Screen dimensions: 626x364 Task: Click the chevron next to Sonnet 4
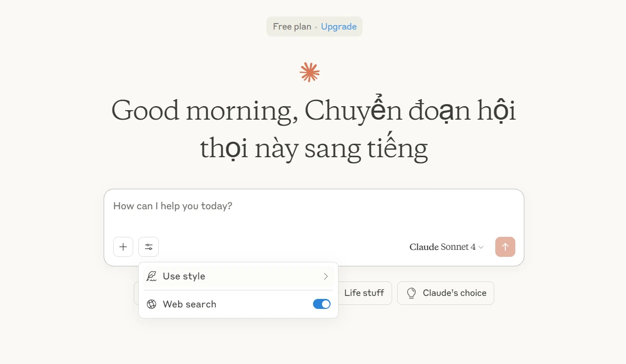pyautogui.click(x=481, y=247)
